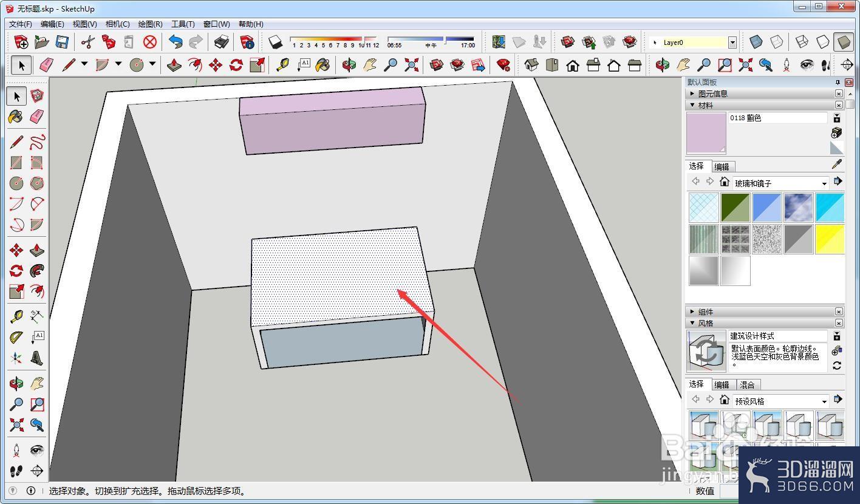Open the Camera menu (相机)
This screenshot has width=860, height=504.
point(117,24)
